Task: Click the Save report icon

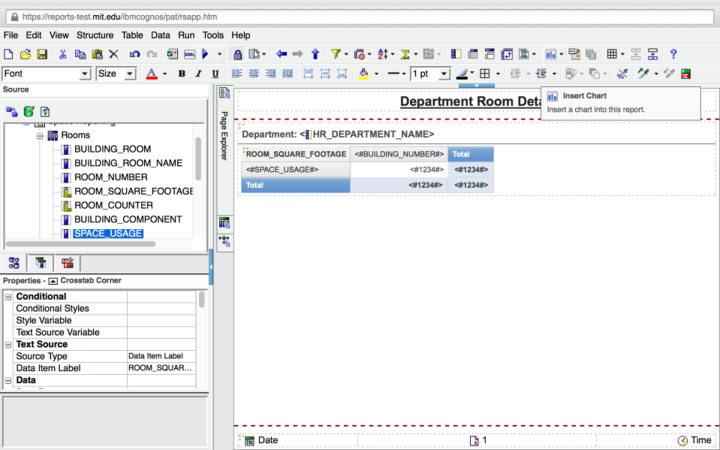Action: tap(42, 54)
